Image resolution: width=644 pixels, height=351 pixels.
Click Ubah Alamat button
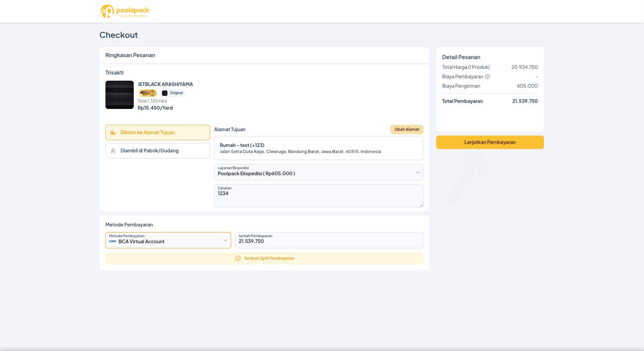pos(407,129)
